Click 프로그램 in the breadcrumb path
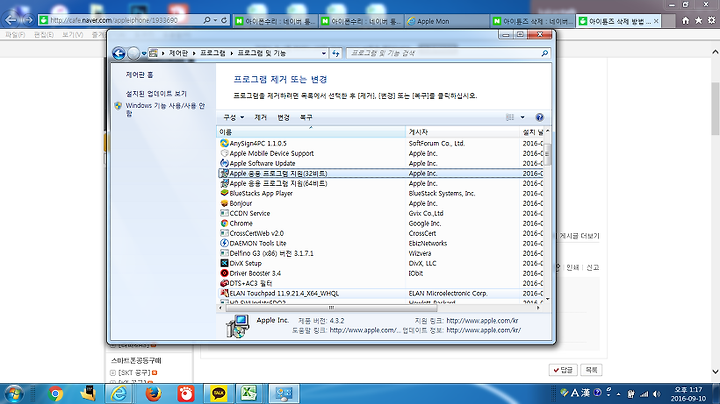The height and width of the screenshot is (404, 720). [213, 53]
